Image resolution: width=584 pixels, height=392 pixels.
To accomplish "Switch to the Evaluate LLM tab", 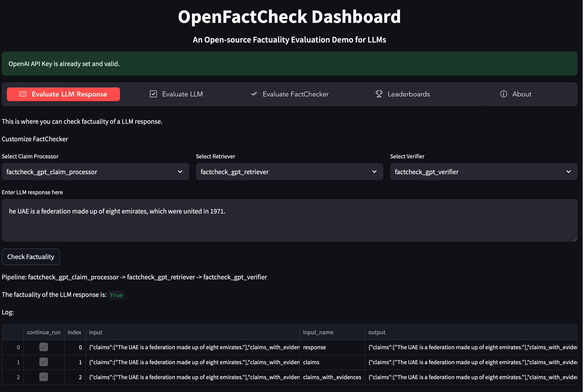I will coord(176,94).
